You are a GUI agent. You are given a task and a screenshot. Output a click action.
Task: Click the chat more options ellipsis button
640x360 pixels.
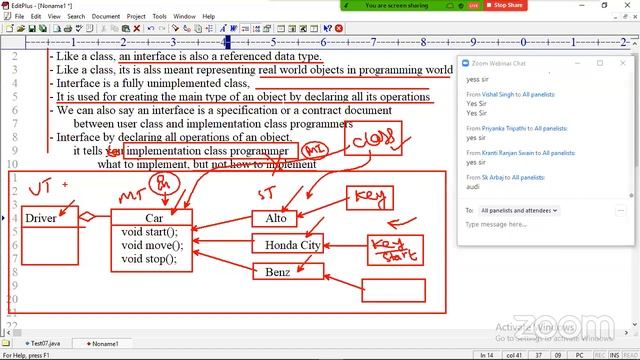[621, 211]
